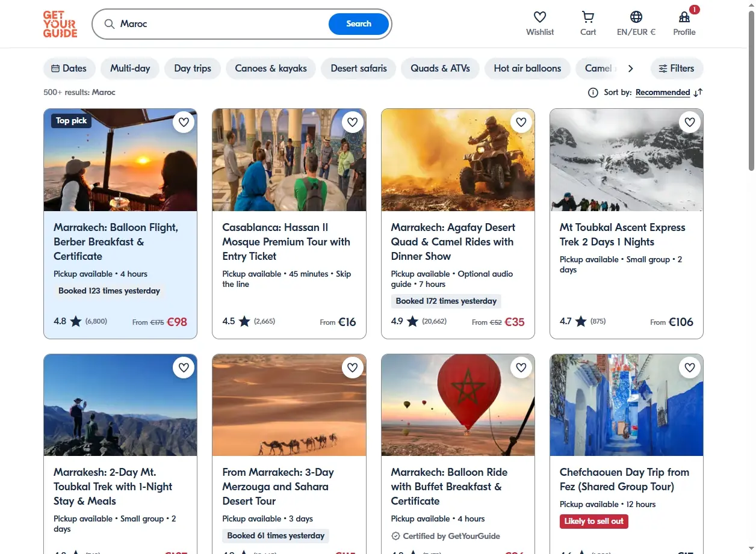Open the sunset balloon flight photo
Screen dimensions: 756x554
click(120, 160)
